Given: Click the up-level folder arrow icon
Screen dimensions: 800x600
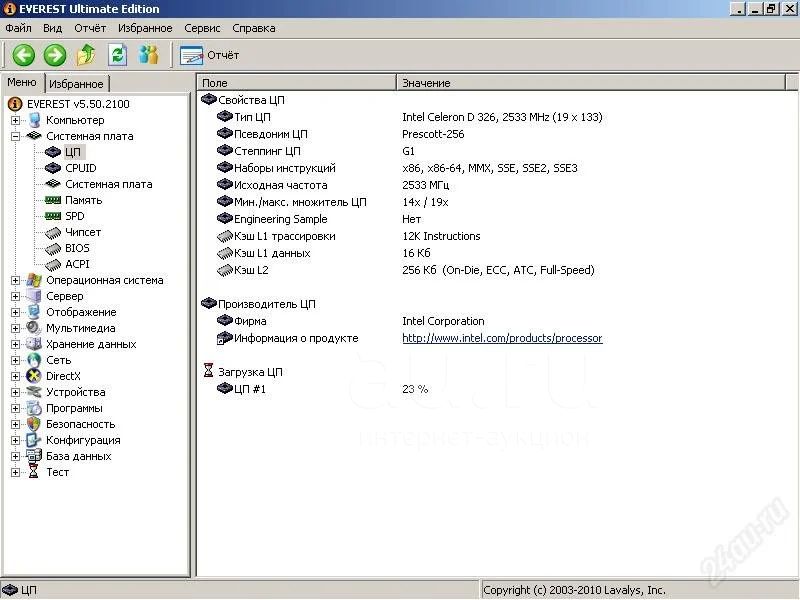Looking at the screenshot, I should tap(86, 55).
